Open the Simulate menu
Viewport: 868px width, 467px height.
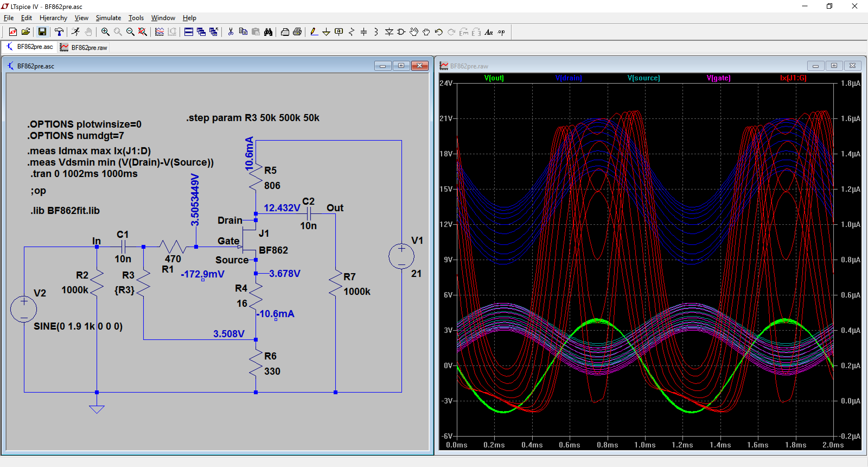(108, 18)
